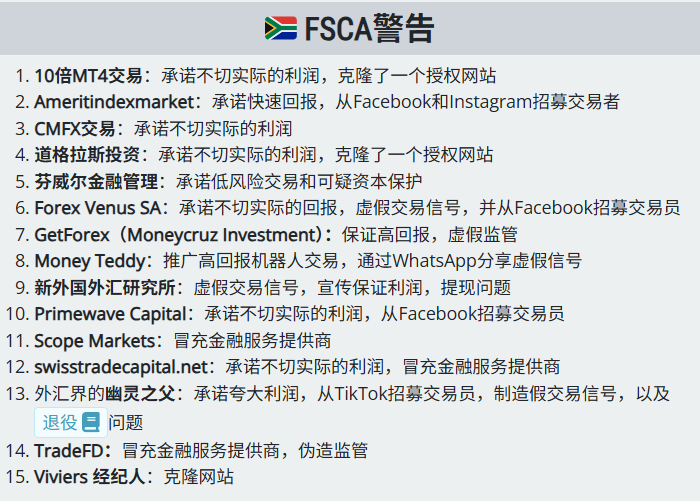This screenshot has width=700, height=501.
Task: Click the CMFX交易 entry name
Action: 75,128
